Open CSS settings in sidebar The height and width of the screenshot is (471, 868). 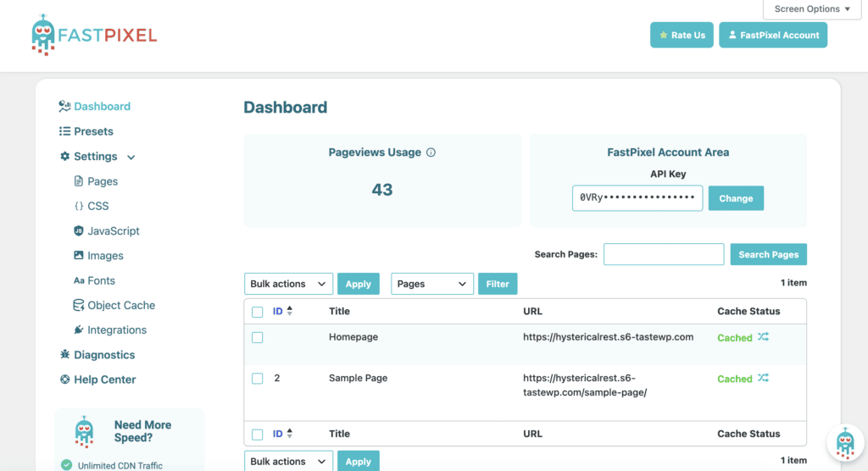pos(98,206)
